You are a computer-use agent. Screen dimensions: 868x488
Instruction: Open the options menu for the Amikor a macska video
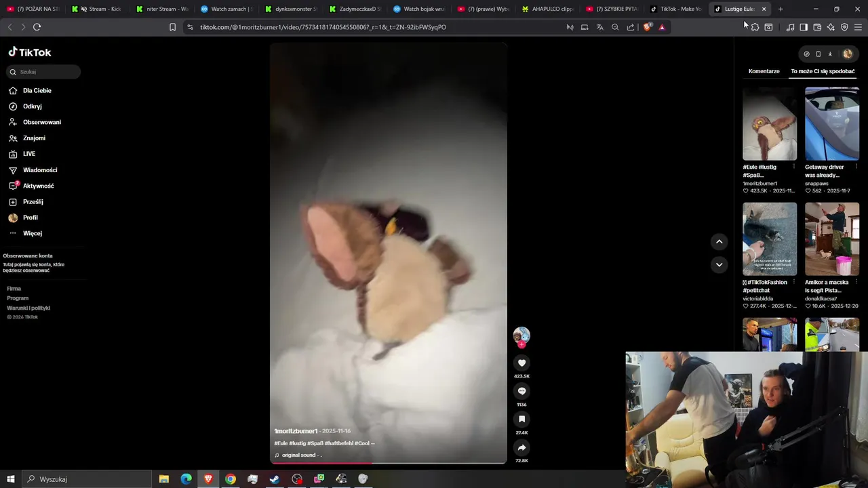click(856, 282)
